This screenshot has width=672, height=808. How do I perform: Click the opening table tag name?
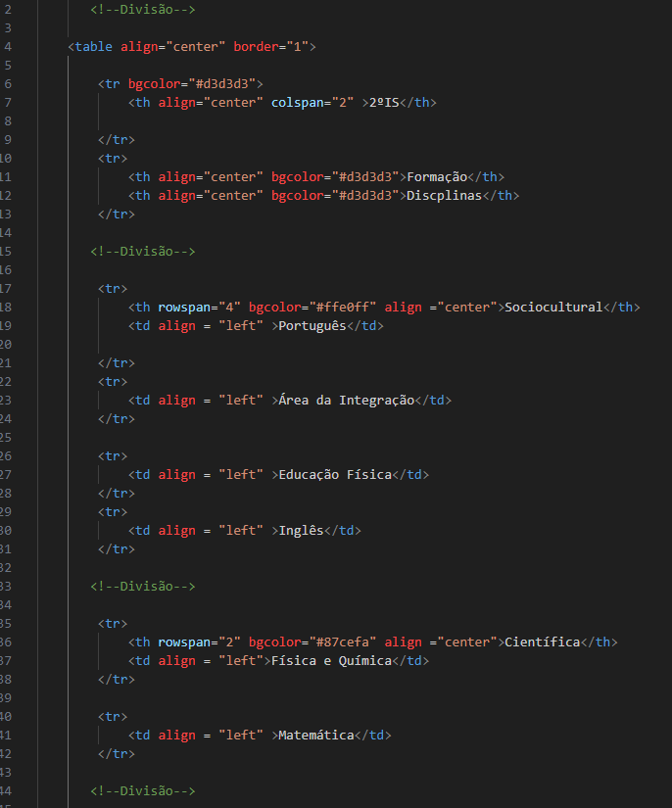[x=94, y=46]
